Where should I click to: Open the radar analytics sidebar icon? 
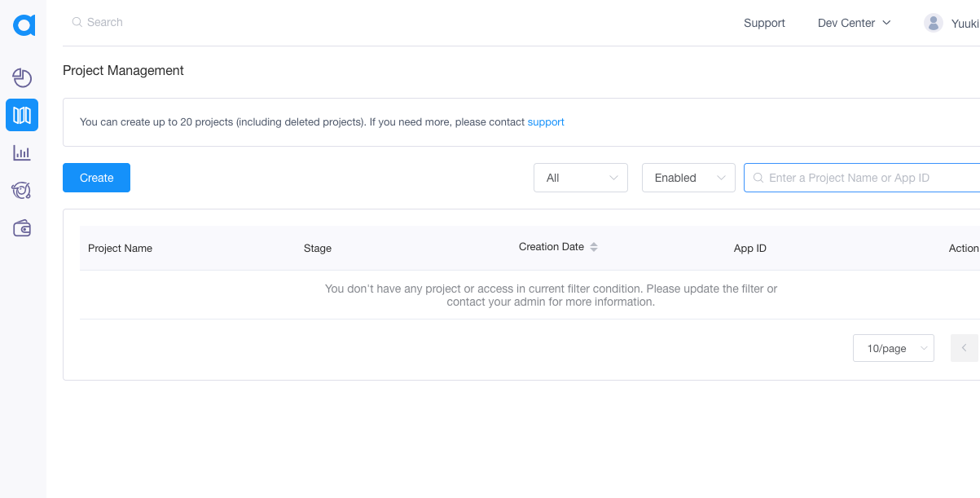[x=22, y=191]
